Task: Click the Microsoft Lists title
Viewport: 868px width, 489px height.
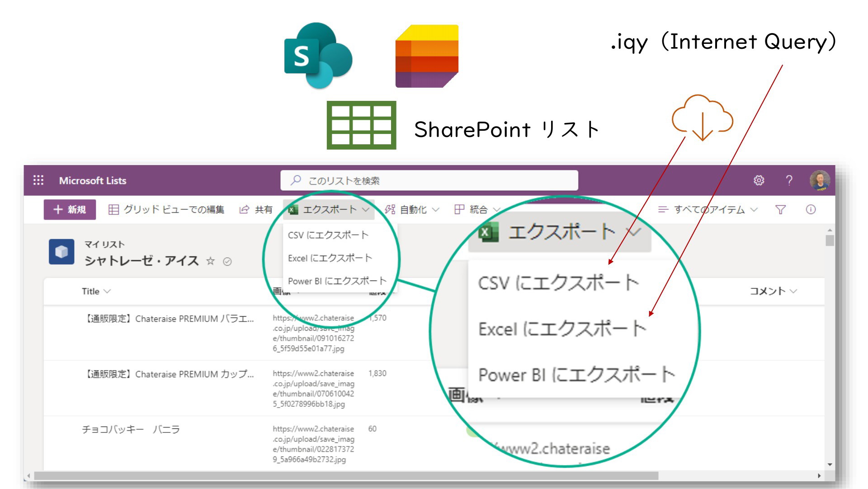Action: [x=93, y=180]
